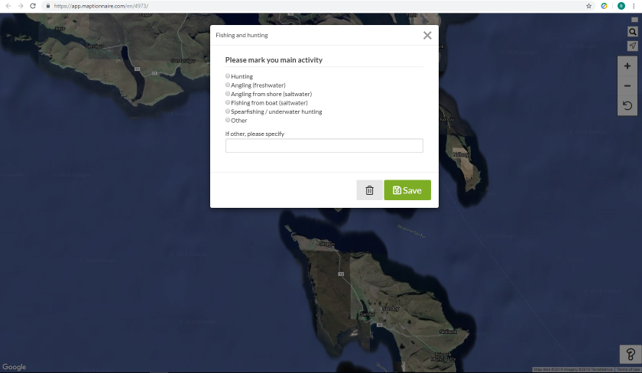The image size is (642, 373).
Task: Open the Terms of Use link
Action: [x=628, y=370]
